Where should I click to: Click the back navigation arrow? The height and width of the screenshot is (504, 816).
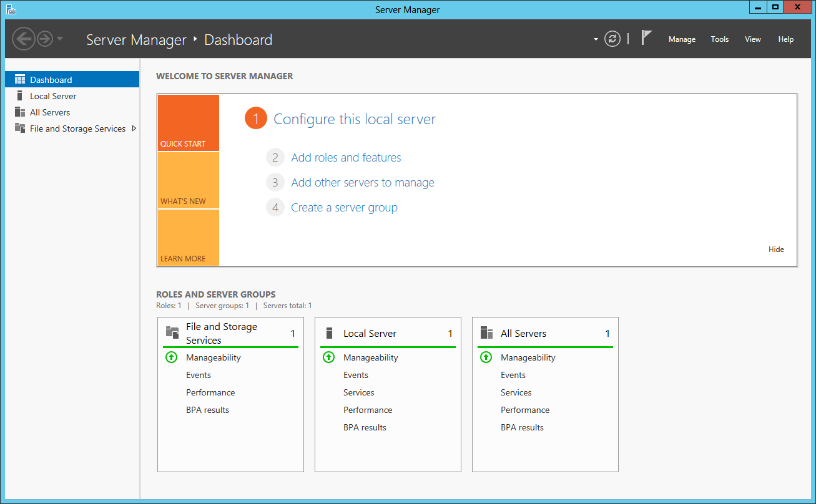click(24, 39)
